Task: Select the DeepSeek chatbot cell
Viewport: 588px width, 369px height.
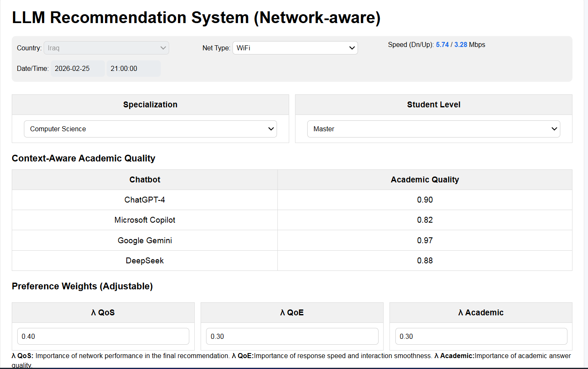Action: pos(145,260)
